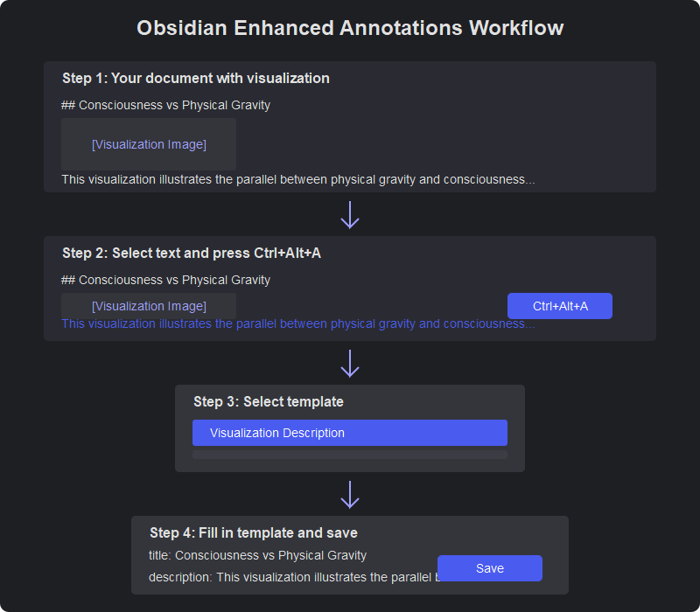Select the Visualization Description template

(350, 433)
